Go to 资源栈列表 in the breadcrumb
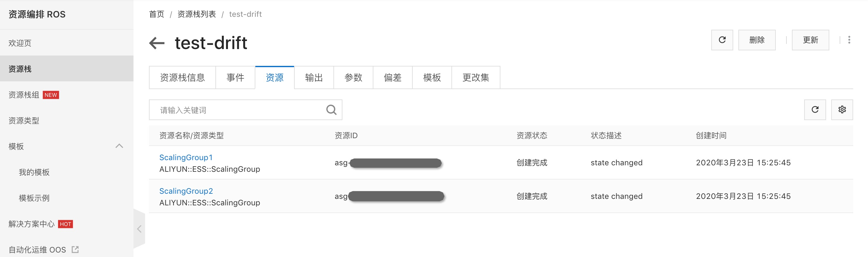Screen dimensions: 868x257 [x=196, y=14]
